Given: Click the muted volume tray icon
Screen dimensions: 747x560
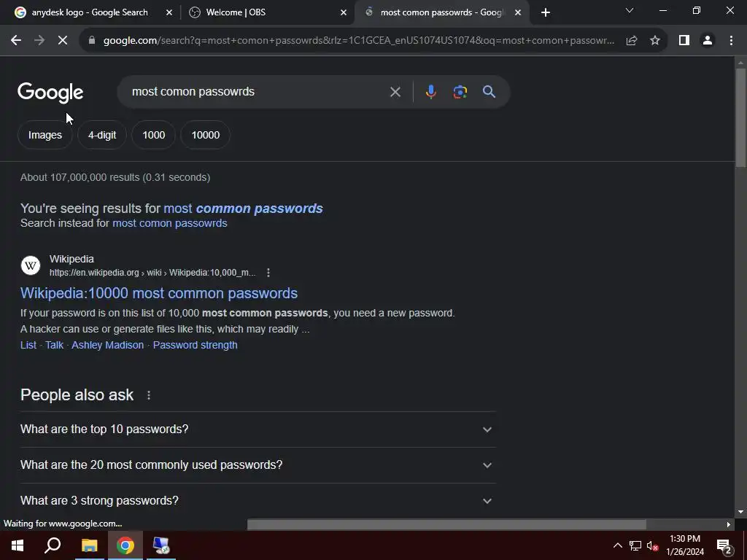Looking at the screenshot, I should click(653, 545).
